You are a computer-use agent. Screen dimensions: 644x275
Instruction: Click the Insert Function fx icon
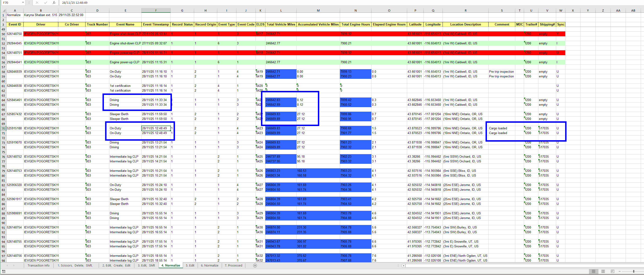pyautogui.click(x=54, y=3)
